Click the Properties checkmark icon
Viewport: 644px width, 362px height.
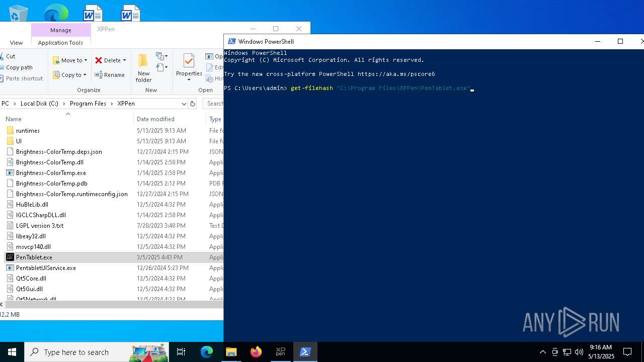point(189,61)
